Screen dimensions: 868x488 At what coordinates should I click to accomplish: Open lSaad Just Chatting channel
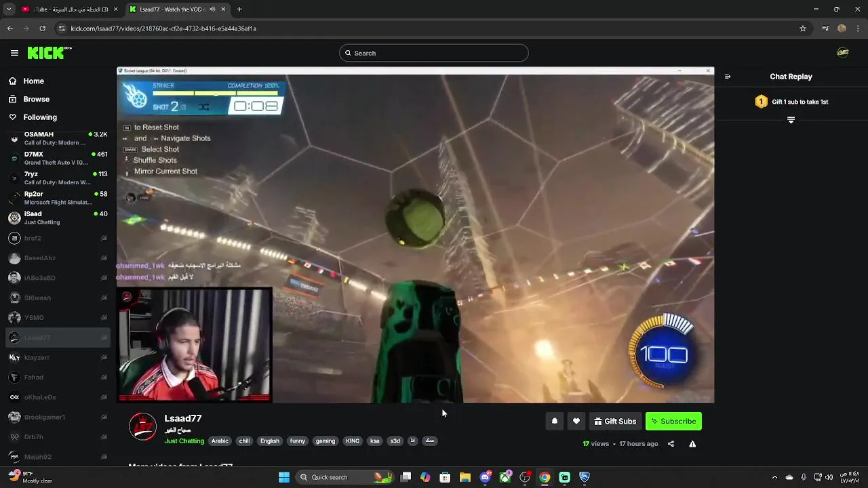coord(58,218)
